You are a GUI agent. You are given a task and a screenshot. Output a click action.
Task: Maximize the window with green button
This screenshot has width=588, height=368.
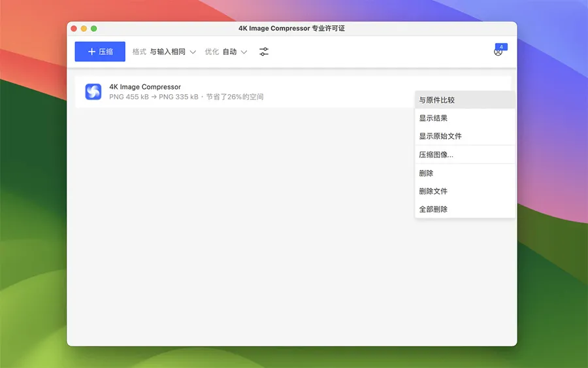click(x=93, y=29)
